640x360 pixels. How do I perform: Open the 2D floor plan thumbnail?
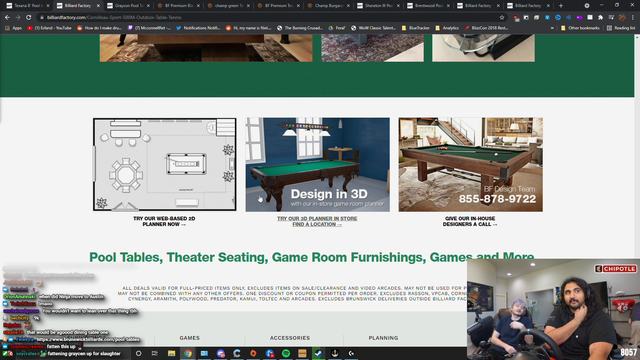164,164
